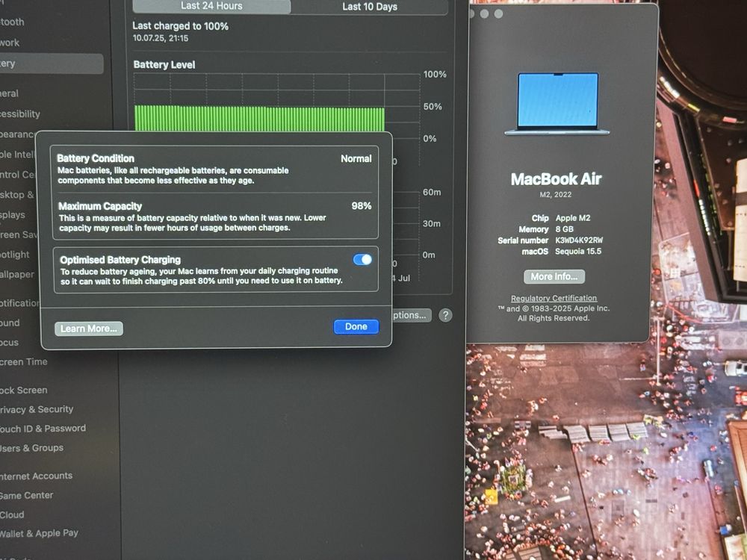The image size is (747, 560).
Task: Open the iCloud sidebar item
Action: click(12, 514)
